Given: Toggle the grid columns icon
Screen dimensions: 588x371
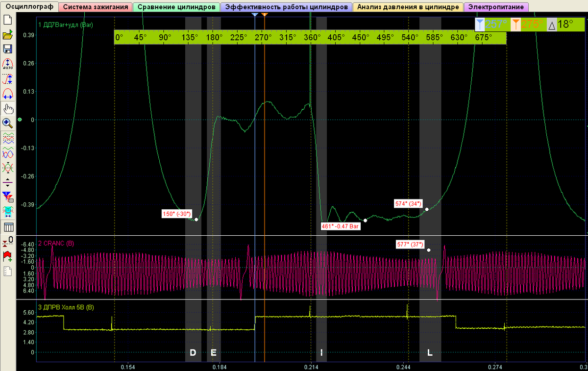Looking at the screenshot, I should click(7, 227).
